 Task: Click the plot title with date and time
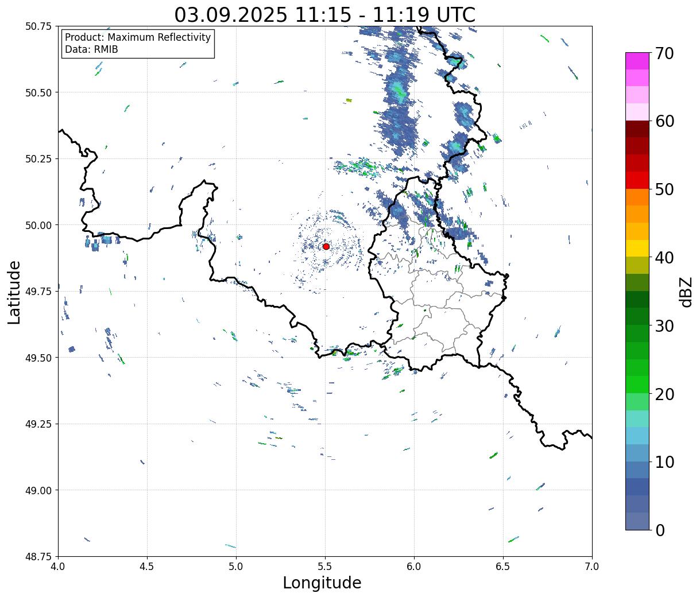click(x=325, y=14)
